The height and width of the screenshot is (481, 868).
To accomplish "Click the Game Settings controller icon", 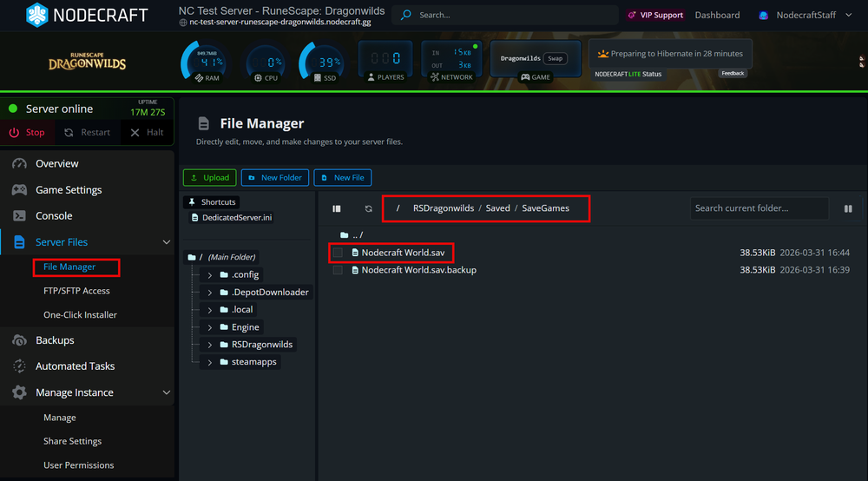I will (19, 190).
